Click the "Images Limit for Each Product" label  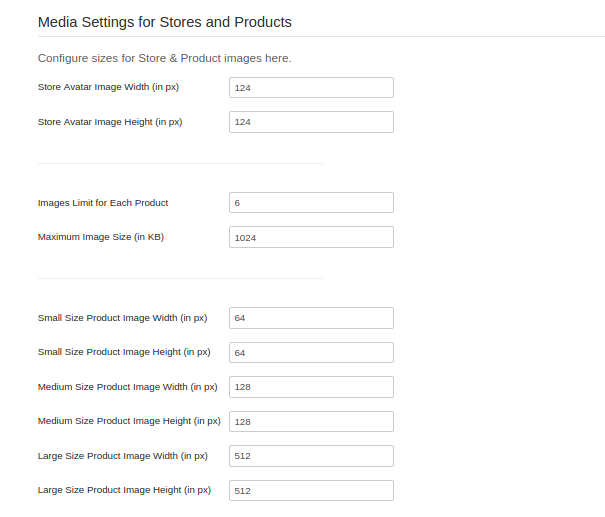[x=103, y=203]
